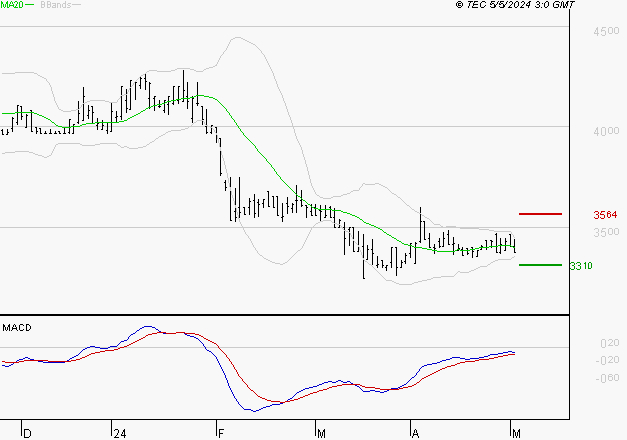
Task: Click the green 3310 support value
Action: [x=581, y=266]
